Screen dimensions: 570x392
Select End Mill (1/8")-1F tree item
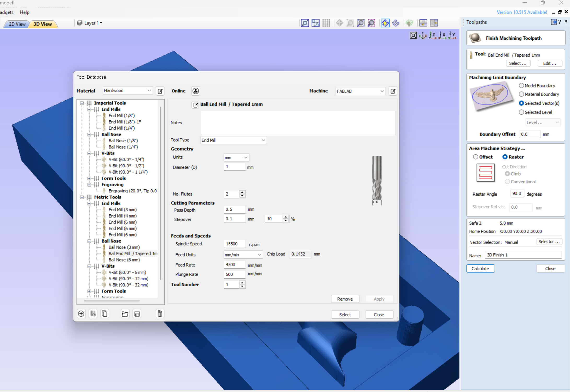tap(125, 122)
